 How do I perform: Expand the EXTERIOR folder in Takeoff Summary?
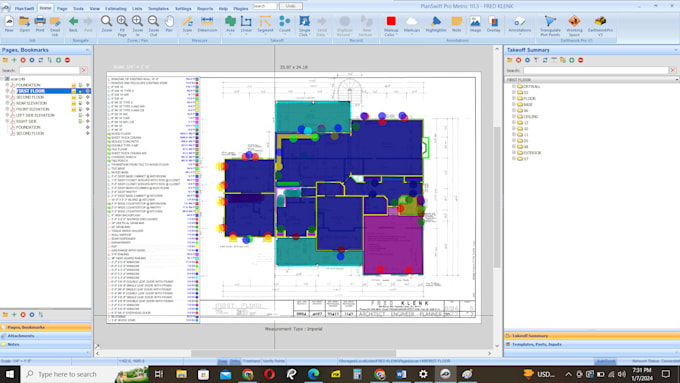tap(514, 153)
